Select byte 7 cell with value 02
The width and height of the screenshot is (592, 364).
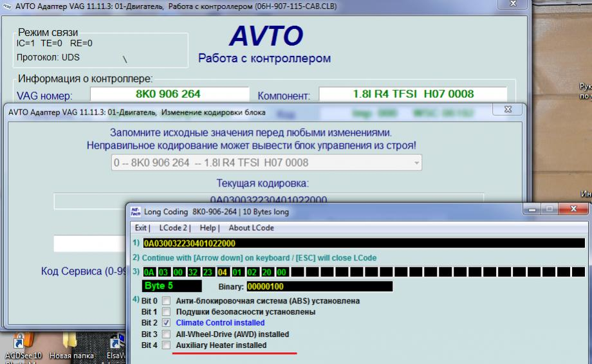[x=252, y=272]
